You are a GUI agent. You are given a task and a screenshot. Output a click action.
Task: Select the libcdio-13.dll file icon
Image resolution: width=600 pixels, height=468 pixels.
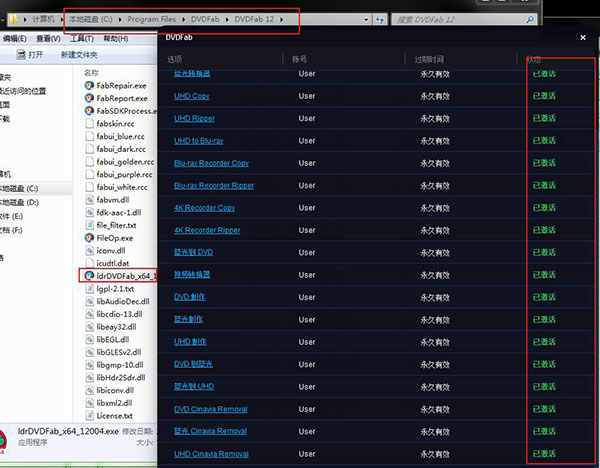point(90,314)
